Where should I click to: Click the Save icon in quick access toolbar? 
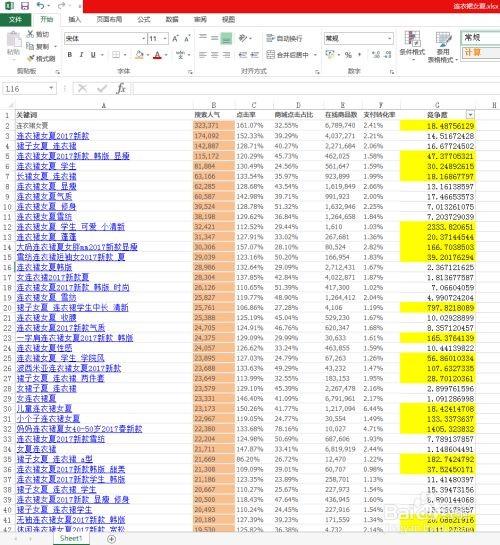click(25, 6)
